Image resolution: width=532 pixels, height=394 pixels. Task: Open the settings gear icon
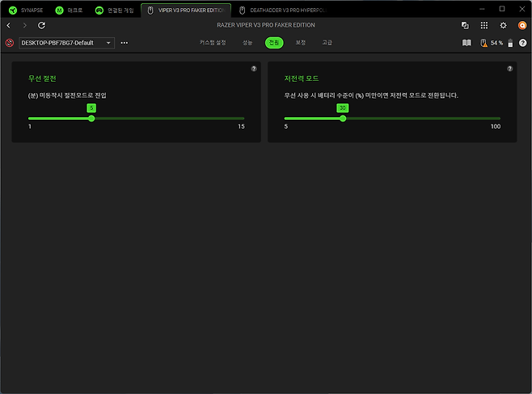[x=503, y=26]
